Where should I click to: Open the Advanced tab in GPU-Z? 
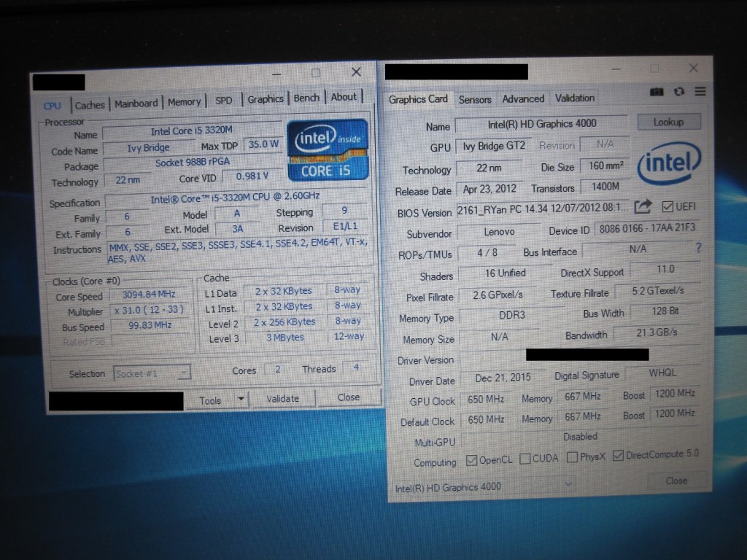tap(523, 98)
